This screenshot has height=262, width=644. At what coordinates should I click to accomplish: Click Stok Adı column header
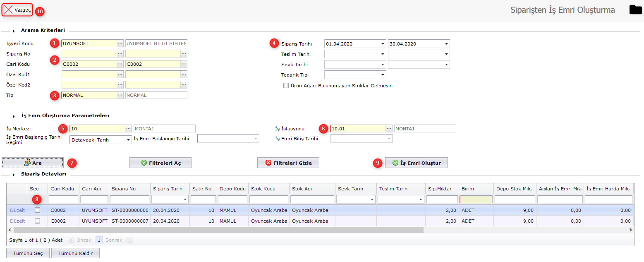click(x=312, y=189)
